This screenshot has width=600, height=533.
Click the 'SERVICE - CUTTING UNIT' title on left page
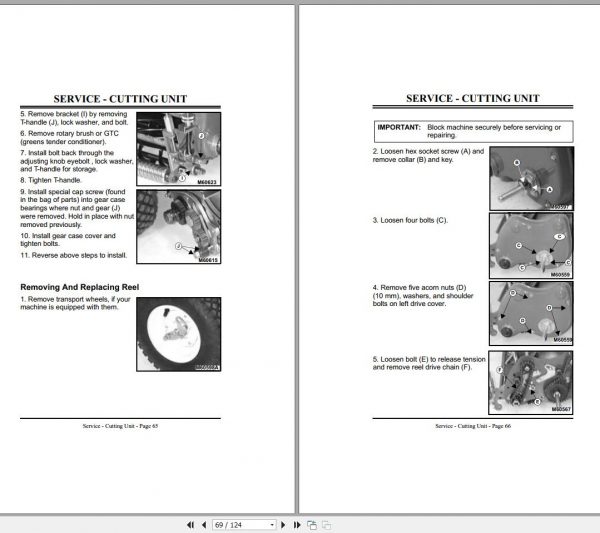tap(120, 99)
